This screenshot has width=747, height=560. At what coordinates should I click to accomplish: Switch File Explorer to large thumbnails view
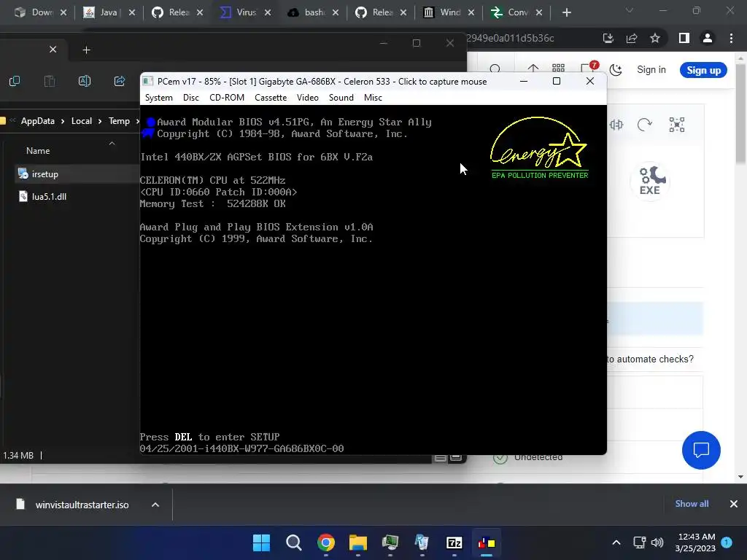pyautogui.click(x=456, y=458)
